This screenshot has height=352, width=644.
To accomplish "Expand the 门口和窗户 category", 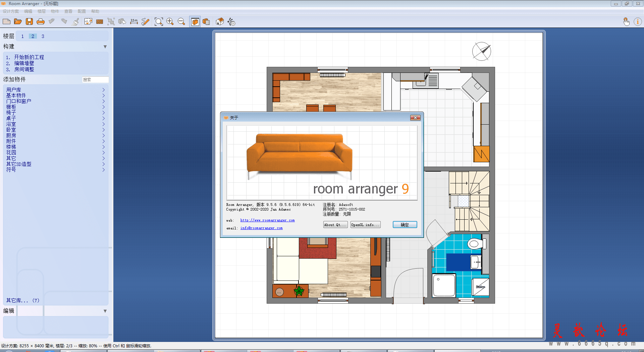I will [x=55, y=101].
